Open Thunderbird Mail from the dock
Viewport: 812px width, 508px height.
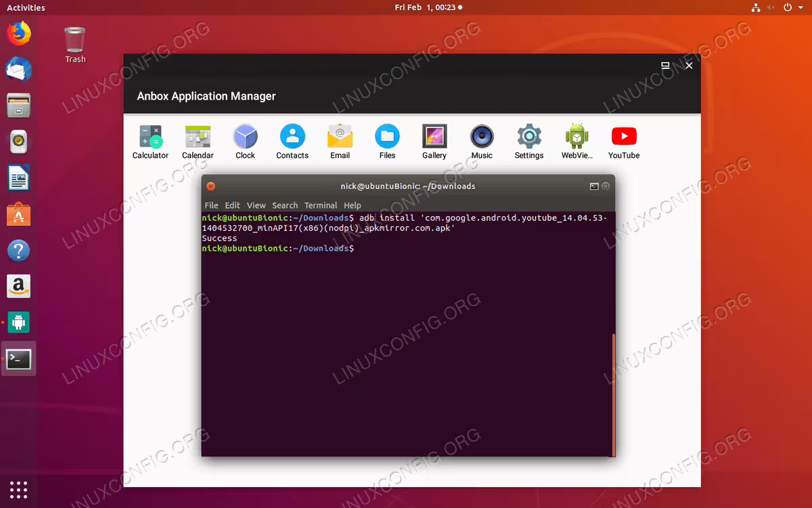coord(18,70)
